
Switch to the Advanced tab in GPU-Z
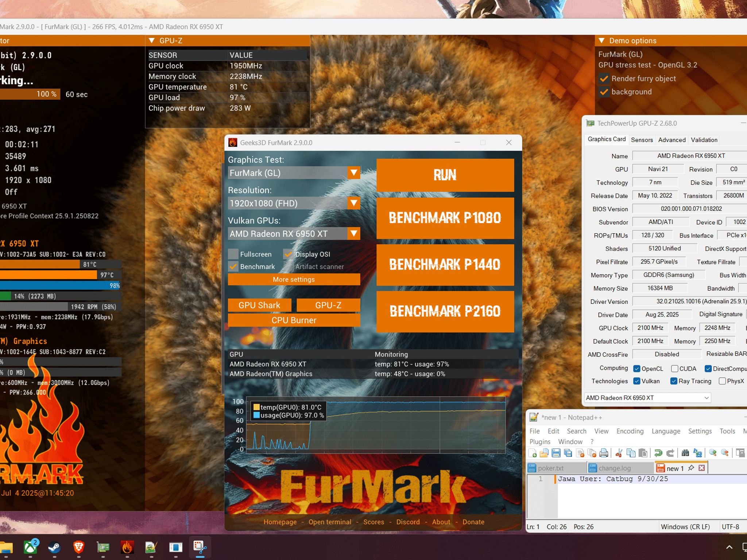click(x=672, y=140)
